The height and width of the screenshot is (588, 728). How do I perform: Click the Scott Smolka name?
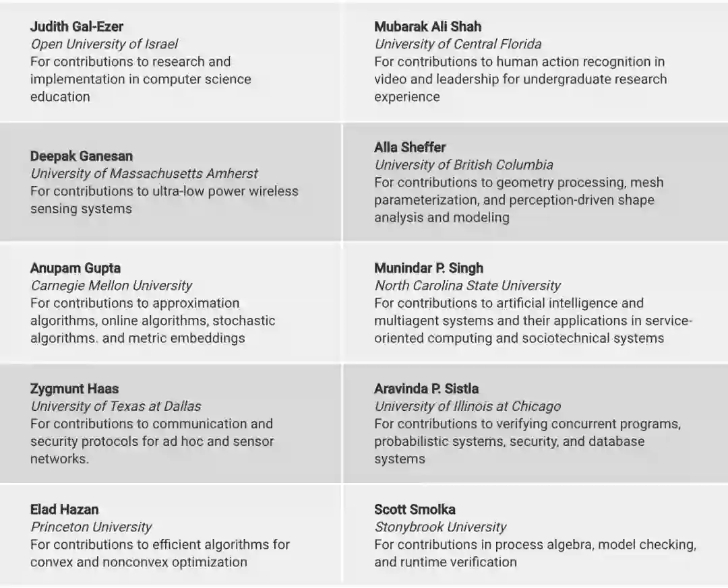[415, 509]
